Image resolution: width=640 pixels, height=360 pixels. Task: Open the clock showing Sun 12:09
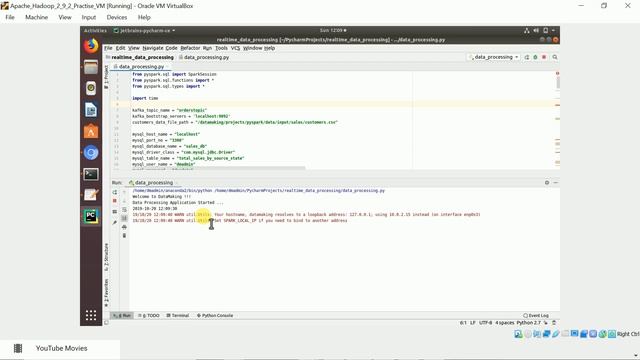click(333, 31)
